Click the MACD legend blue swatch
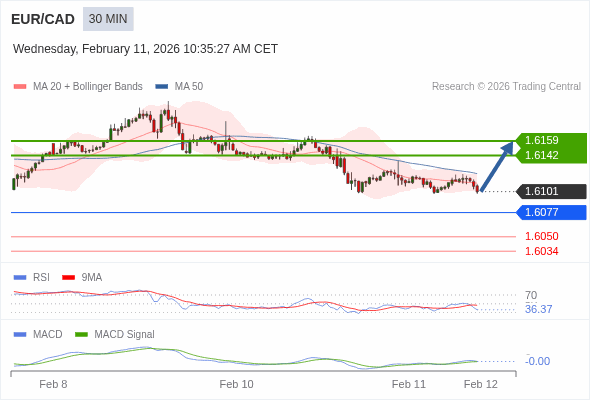Screen dimensions: 590x400 tap(20, 335)
